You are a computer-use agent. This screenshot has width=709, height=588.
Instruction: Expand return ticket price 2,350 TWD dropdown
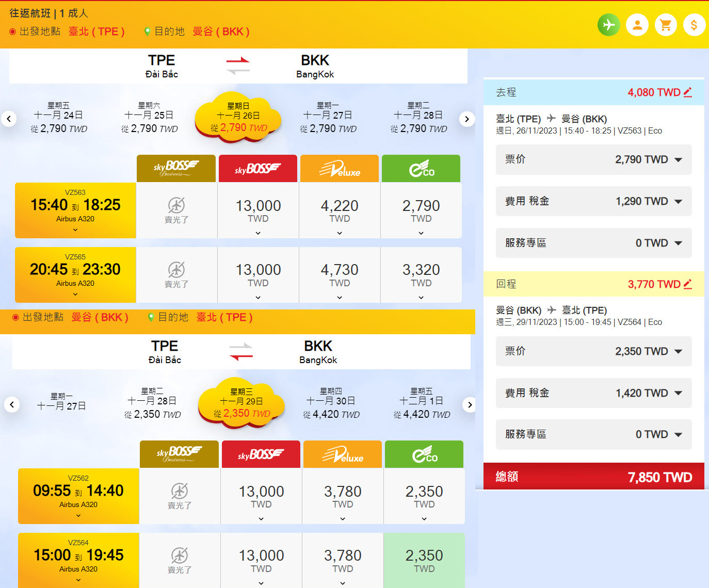tap(593, 351)
